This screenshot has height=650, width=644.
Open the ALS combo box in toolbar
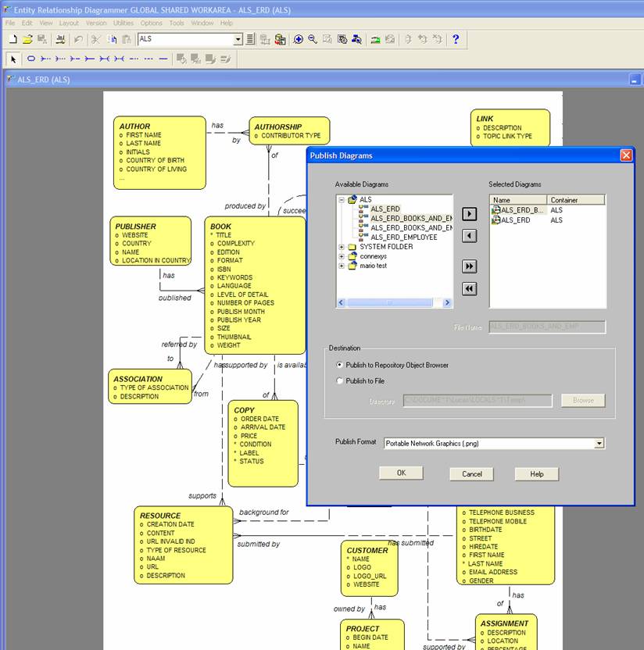(238, 39)
